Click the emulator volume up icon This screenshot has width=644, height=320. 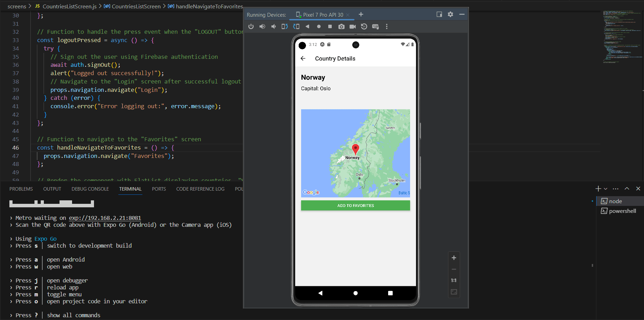262,26
